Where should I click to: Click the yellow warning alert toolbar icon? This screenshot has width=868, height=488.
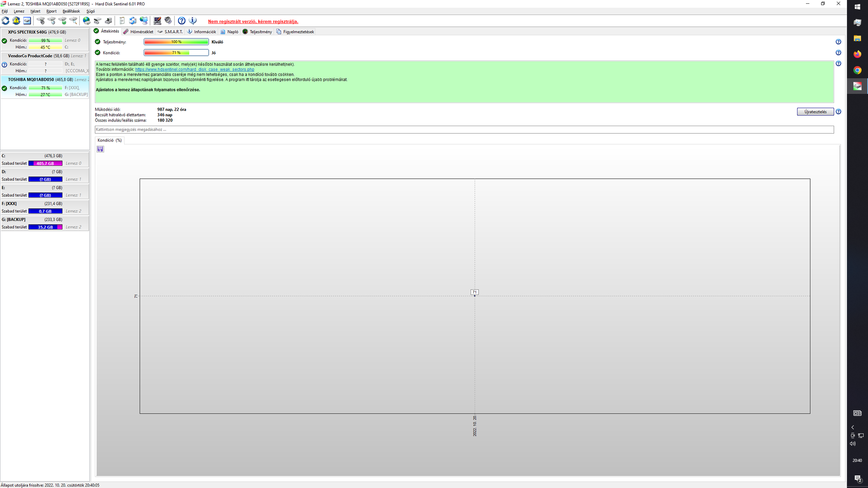16,21
